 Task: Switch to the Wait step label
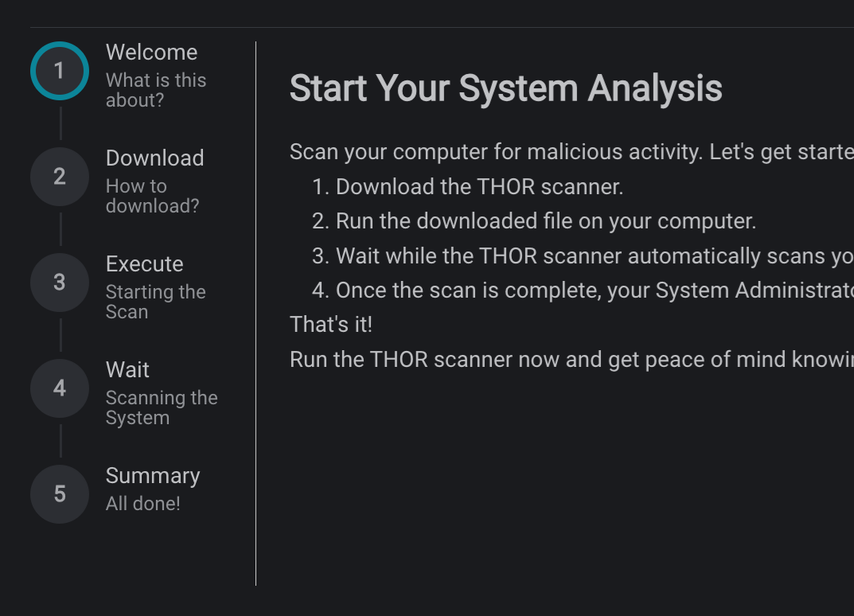click(x=127, y=370)
